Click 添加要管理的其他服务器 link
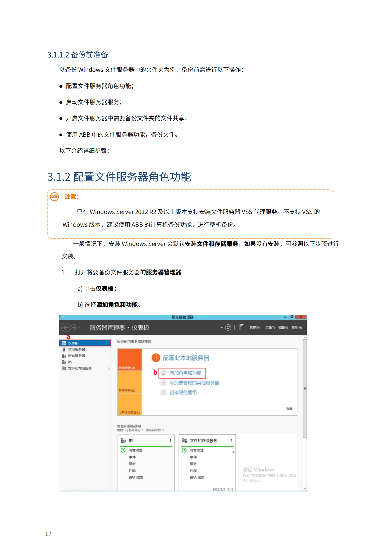The width and height of the screenshot is (392, 554). pyautogui.click(x=194, y=383)
